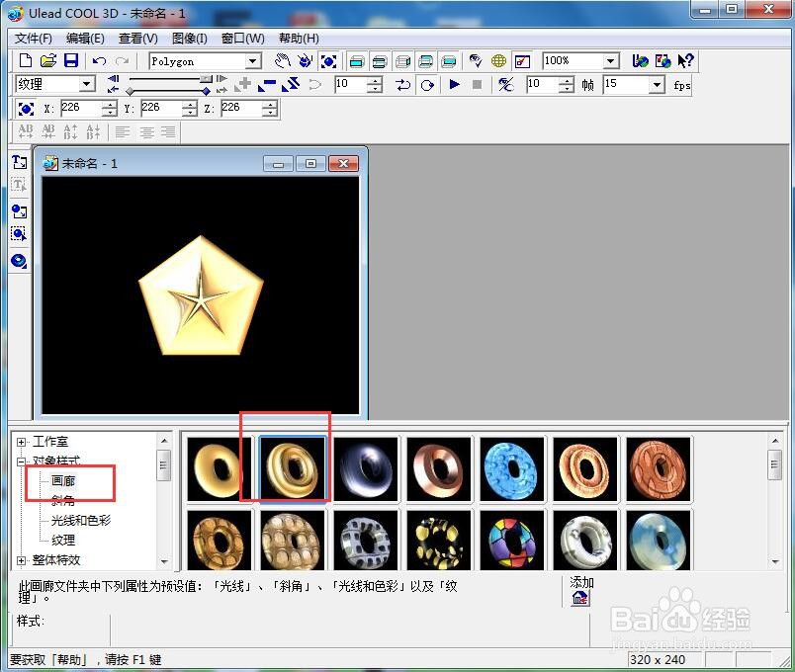The height and width of the screenshot is (672, 795).
Task: Choose the chrome silver torus thumbnail
Action: click(x=366, y=469)
